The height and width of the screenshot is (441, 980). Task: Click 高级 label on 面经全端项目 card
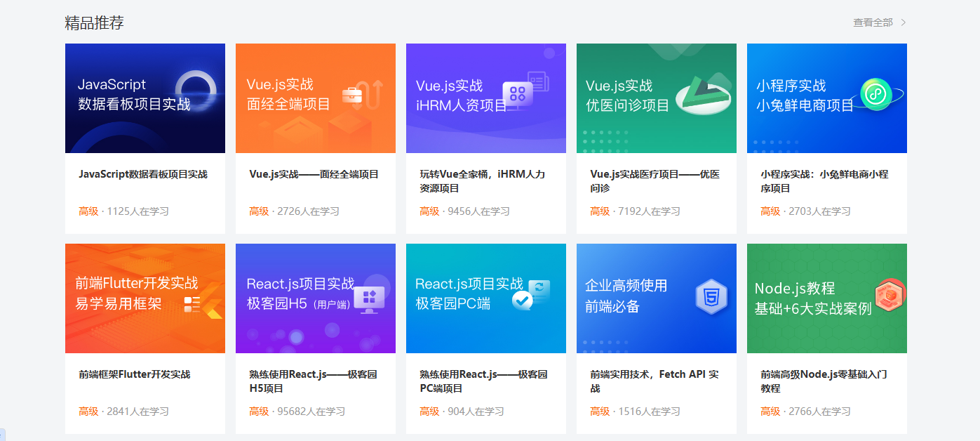(259, 211)
